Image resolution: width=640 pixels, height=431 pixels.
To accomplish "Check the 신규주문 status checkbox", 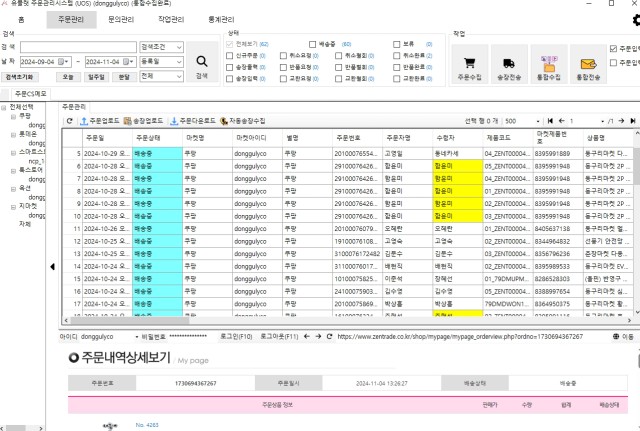I will click(x=230, y=57).
